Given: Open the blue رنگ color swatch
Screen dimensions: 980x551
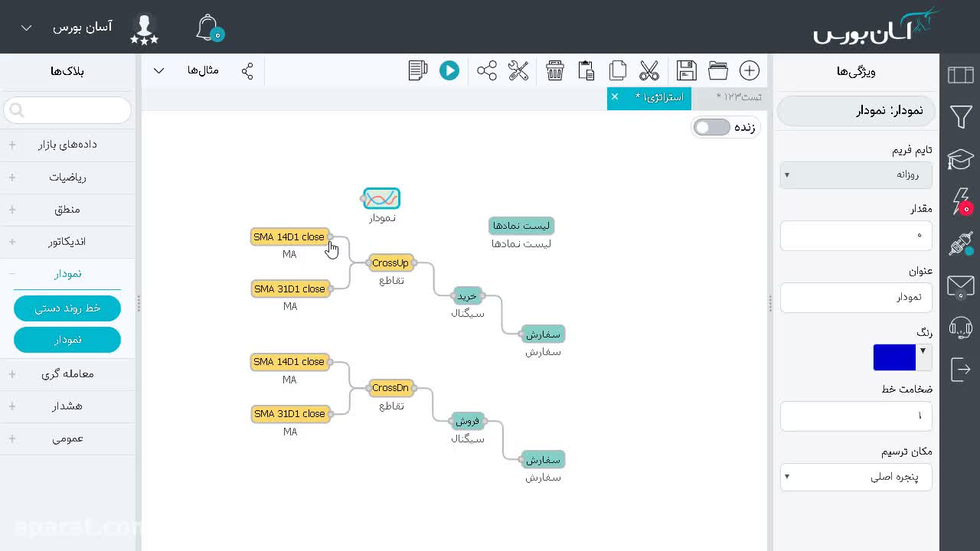Looking at the screenshot, I should pyautogui.click(x=894, y=357).
